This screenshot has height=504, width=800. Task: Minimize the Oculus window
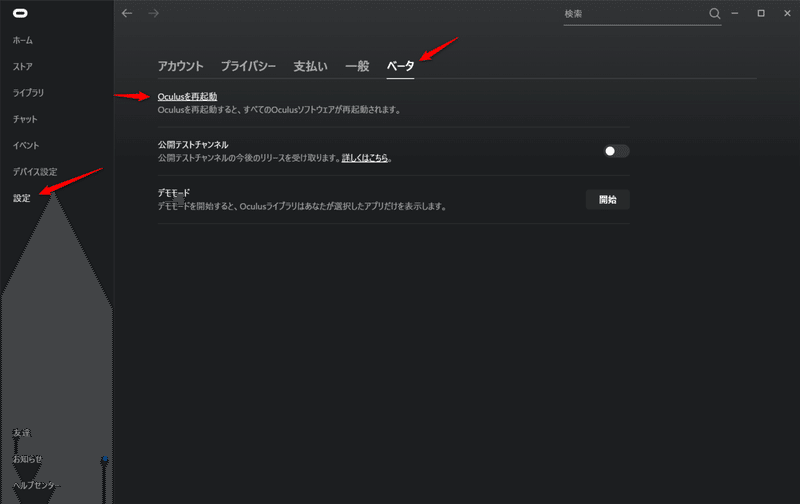pyautogui.click(x=735, y=13)
